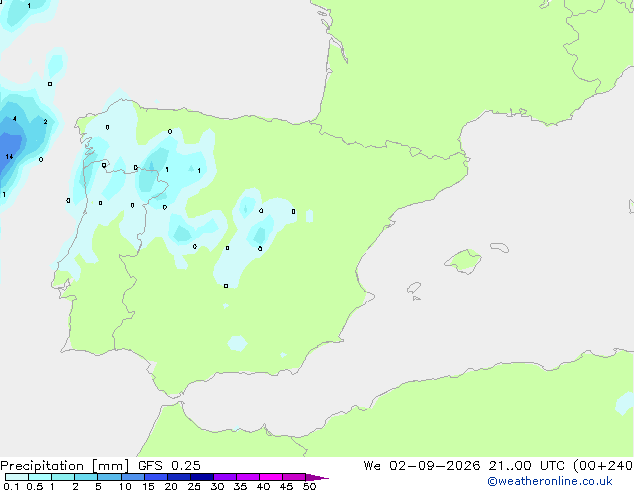
Task: Click the "2" precipitation value over Atlantic
Action: [x=45, y=121]
